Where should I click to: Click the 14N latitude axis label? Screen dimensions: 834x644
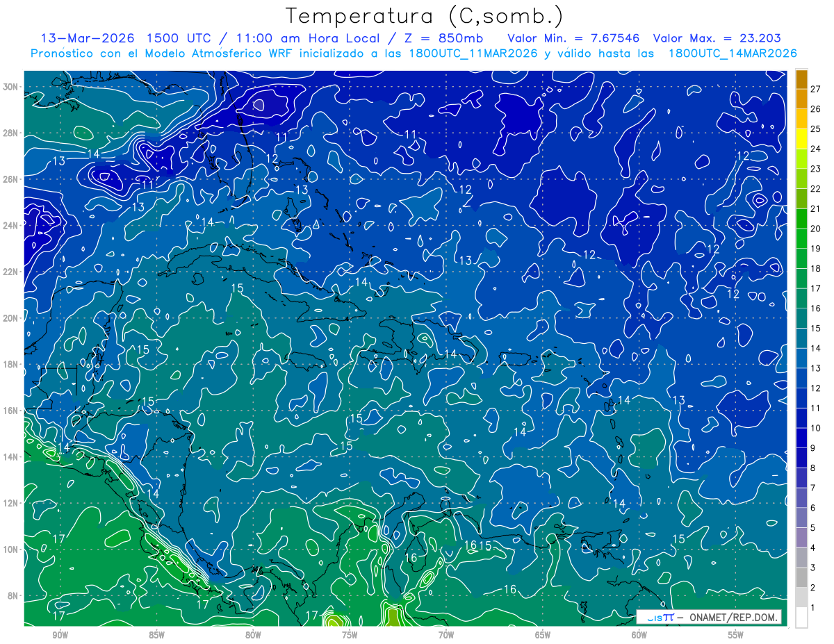pyautogui.click(x=10, y=456)
